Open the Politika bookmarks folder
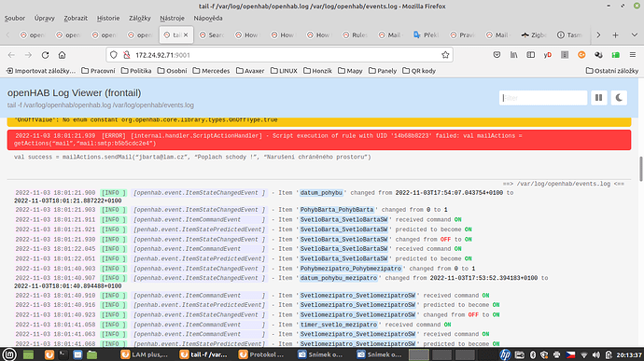The image size is (644, 361). click(136, 71)
